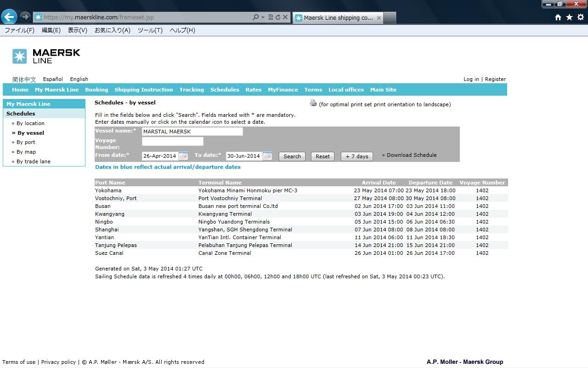Open MyFinance in navigation bar
Image resolution: width=588 pixels, height=368 pixels.
coord(283,90)
